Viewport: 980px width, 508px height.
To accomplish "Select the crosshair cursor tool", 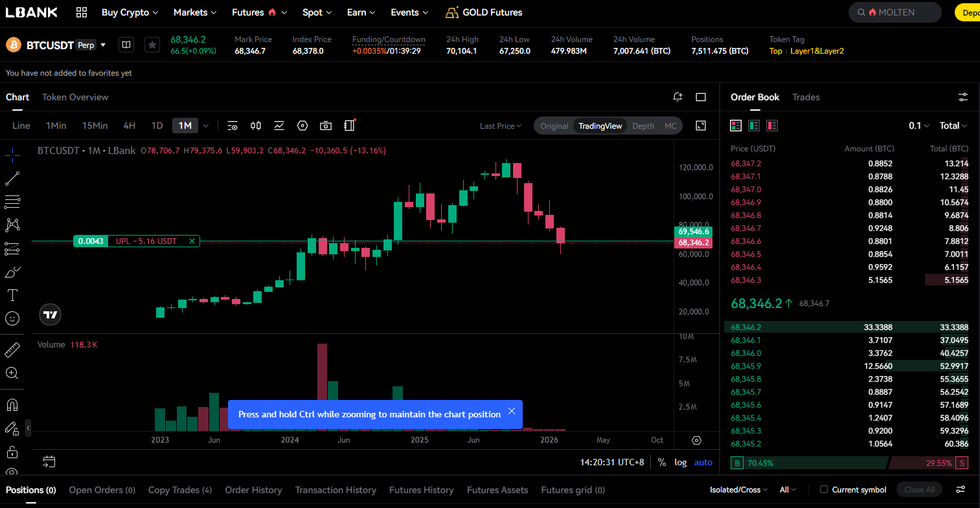I will click(12, 155).
